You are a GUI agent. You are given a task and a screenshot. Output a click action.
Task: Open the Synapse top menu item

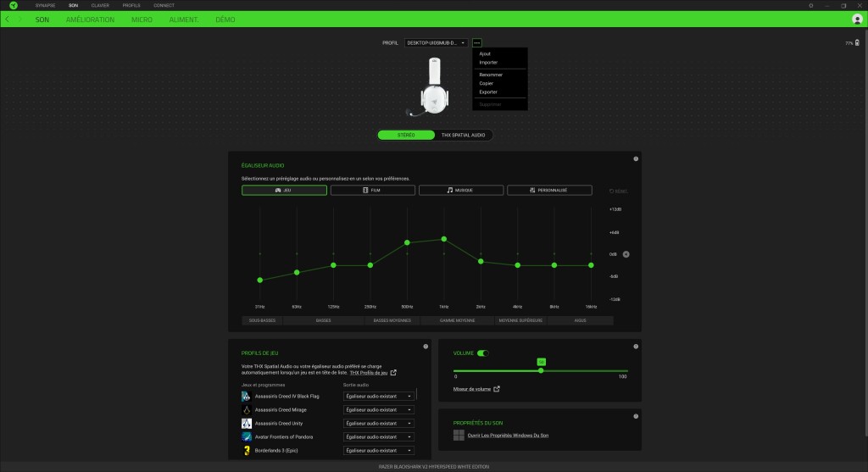[46, 6]
